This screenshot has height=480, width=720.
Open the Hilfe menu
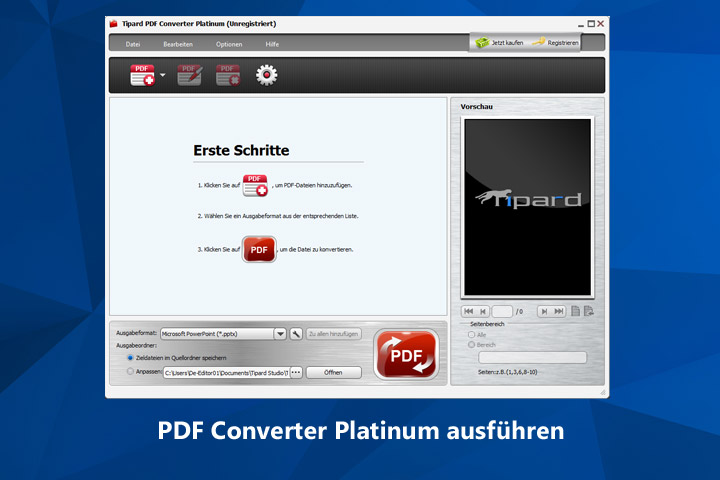[x=272, y=45]
